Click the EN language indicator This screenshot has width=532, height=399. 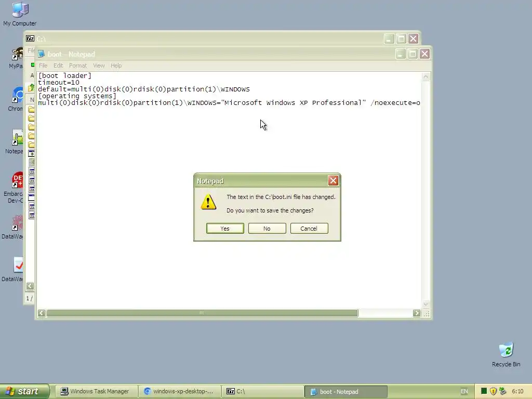click(464, 391)
